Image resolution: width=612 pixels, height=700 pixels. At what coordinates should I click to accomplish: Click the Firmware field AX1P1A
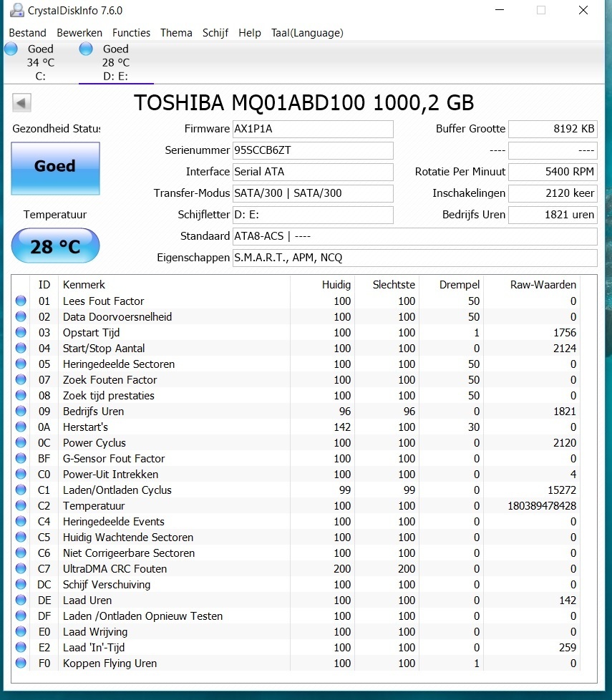(313, 129)
